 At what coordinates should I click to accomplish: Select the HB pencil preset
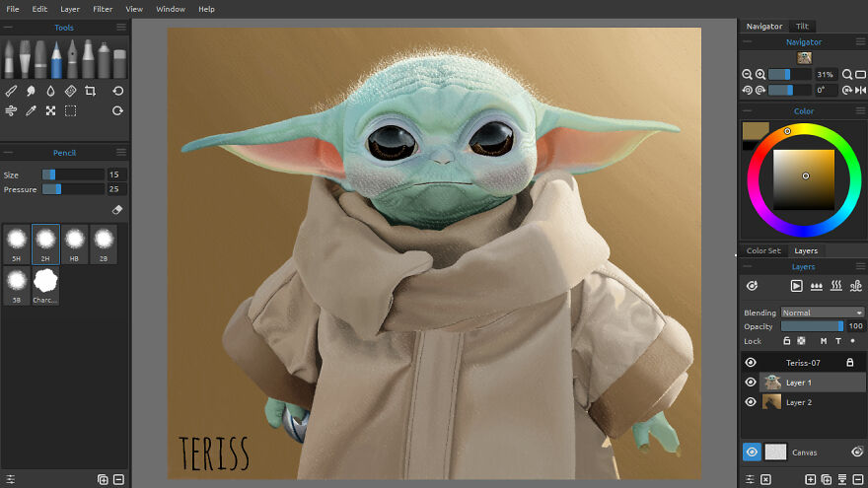click(74, 243)
